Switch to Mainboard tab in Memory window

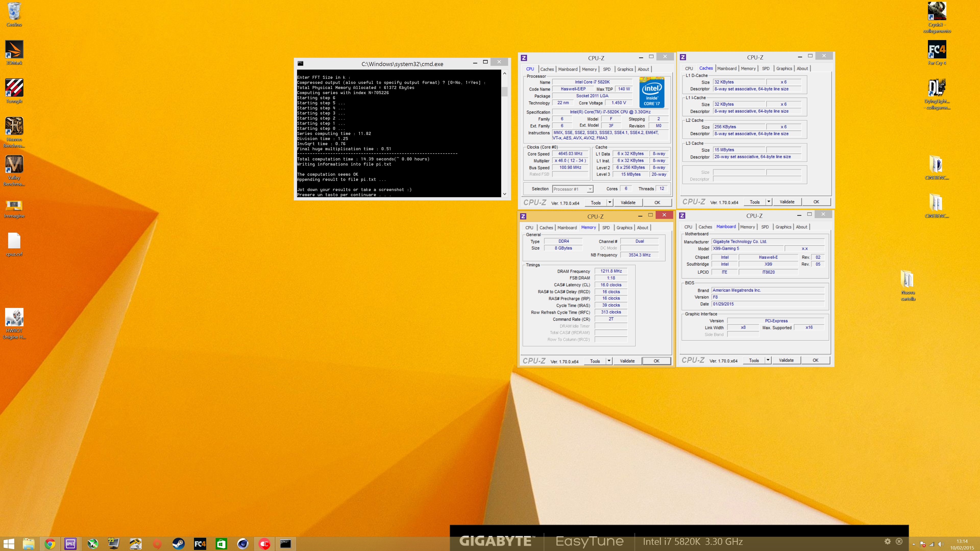[567, 227]
